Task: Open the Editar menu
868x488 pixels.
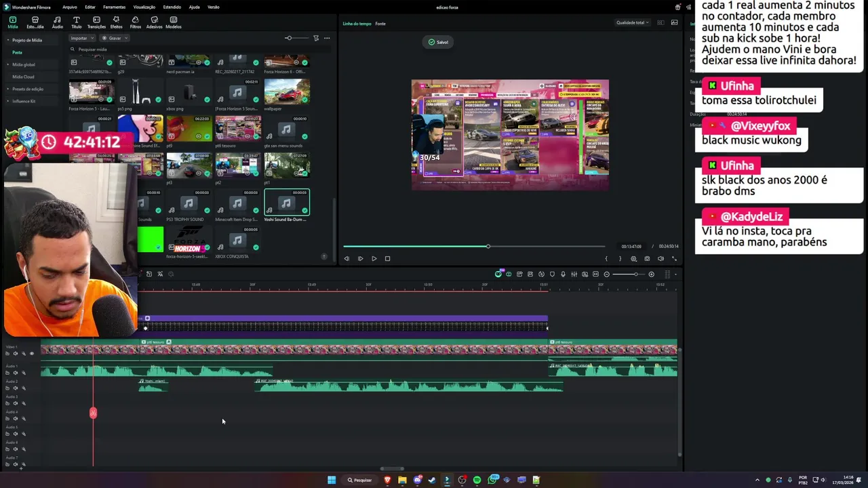Action: [90, 7]
